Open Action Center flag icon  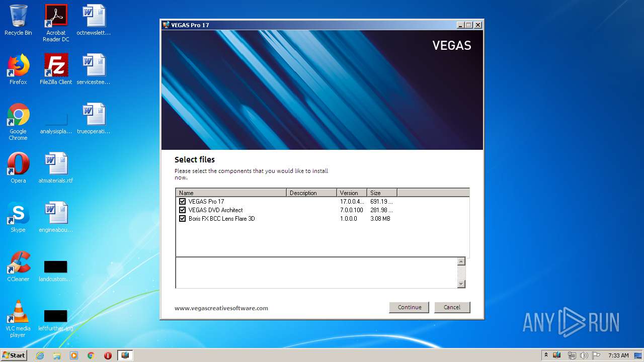tap(596, 355)
